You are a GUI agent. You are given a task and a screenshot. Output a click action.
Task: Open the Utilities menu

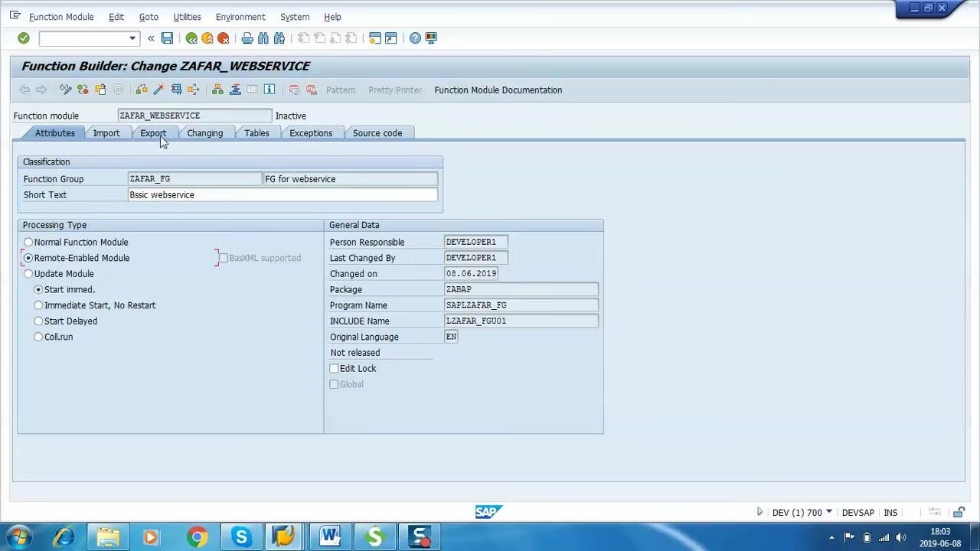point(187,17)
